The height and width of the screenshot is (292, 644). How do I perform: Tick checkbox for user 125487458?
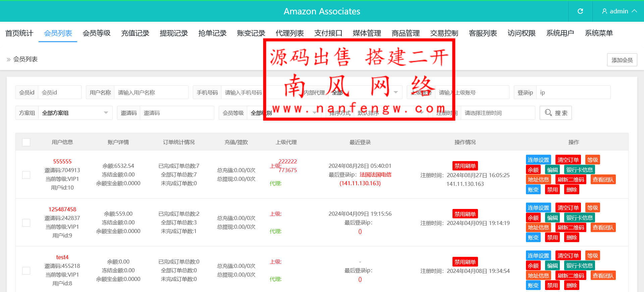(26, 223)
